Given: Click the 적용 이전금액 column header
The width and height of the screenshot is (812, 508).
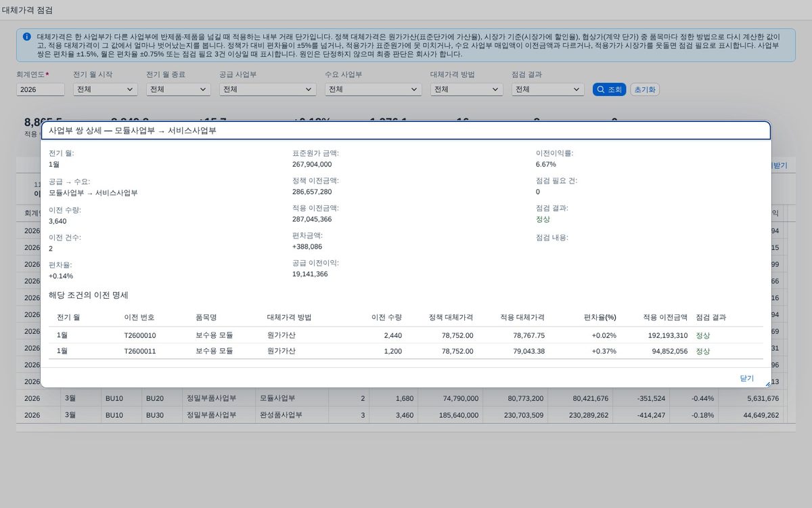Looking at the screenshot, I should pos(665,318).
